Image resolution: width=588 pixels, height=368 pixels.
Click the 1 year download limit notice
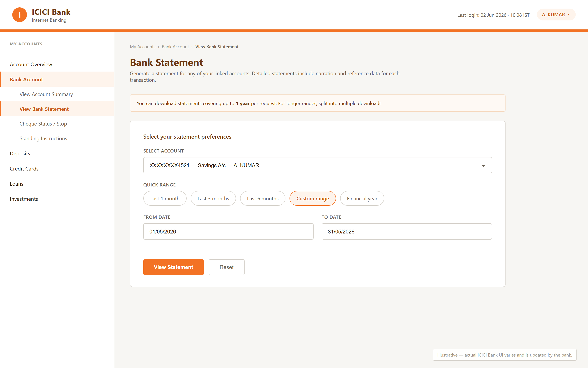click(x=317, y=103)
